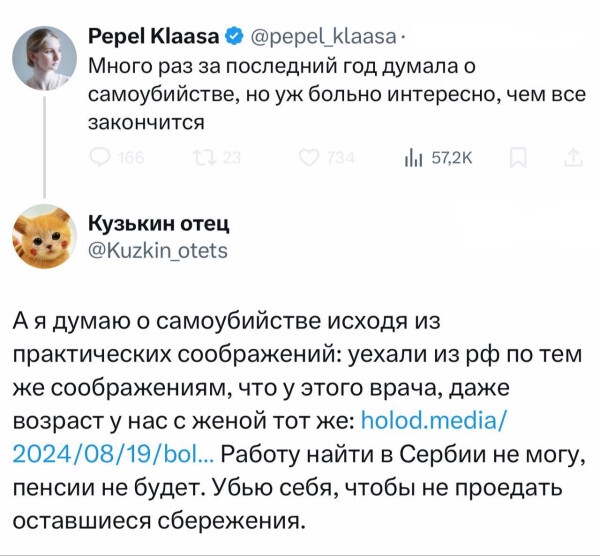
Task: Repost the tweet using the retweet icon
Action: tap(201, 156)
